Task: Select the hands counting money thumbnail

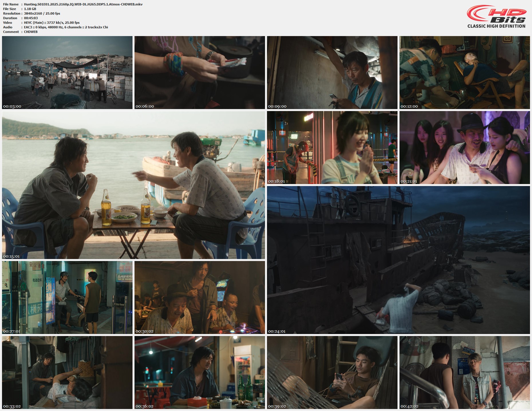Action: [x=200, y=72]
